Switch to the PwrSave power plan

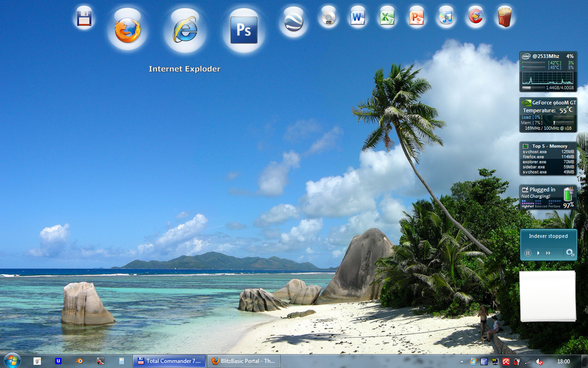(554, 206)
